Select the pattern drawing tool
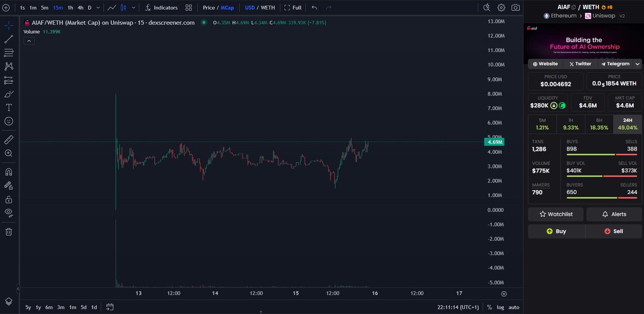The width and height of the screenshot is (644, 314). 9,66
